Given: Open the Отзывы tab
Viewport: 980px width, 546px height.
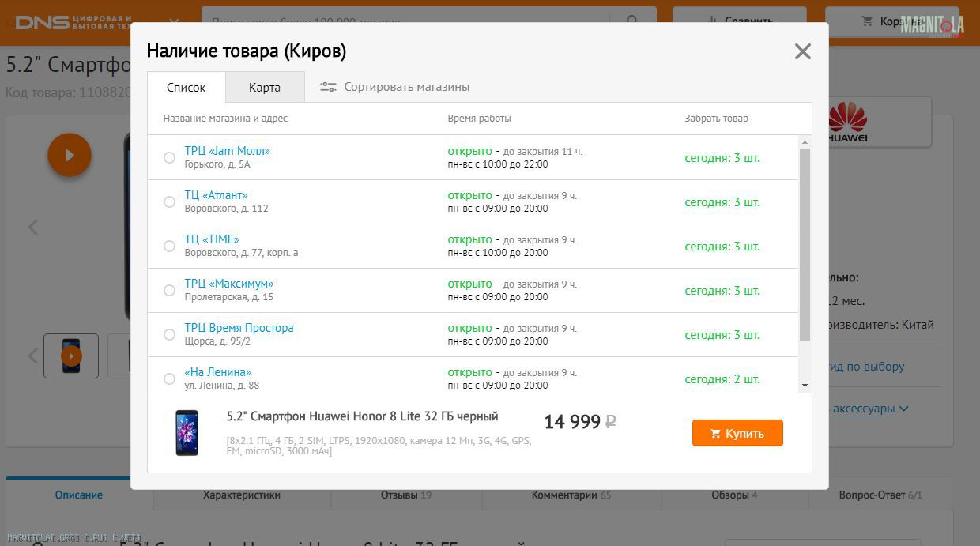Looking at the screenshot, I should [x=406, y=495].
